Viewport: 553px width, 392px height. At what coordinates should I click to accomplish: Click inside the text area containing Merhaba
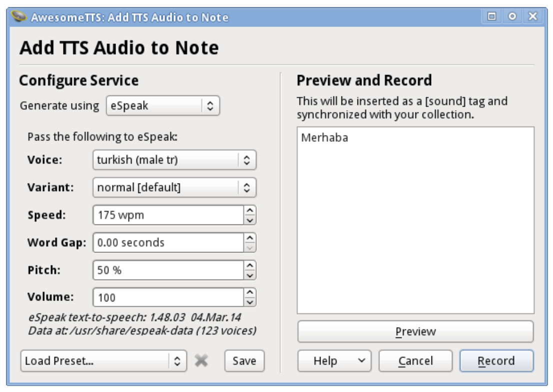415,220
